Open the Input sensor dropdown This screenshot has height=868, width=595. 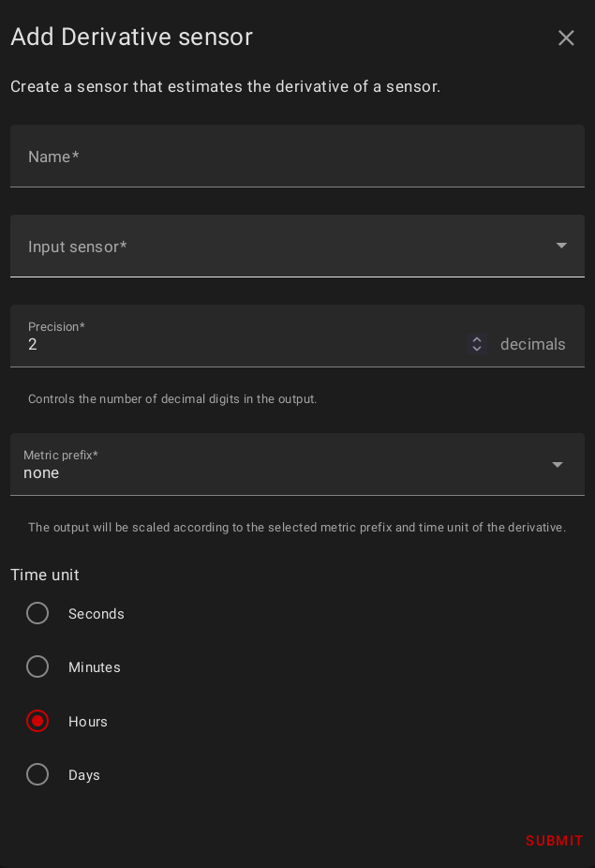tap(281, 247)
